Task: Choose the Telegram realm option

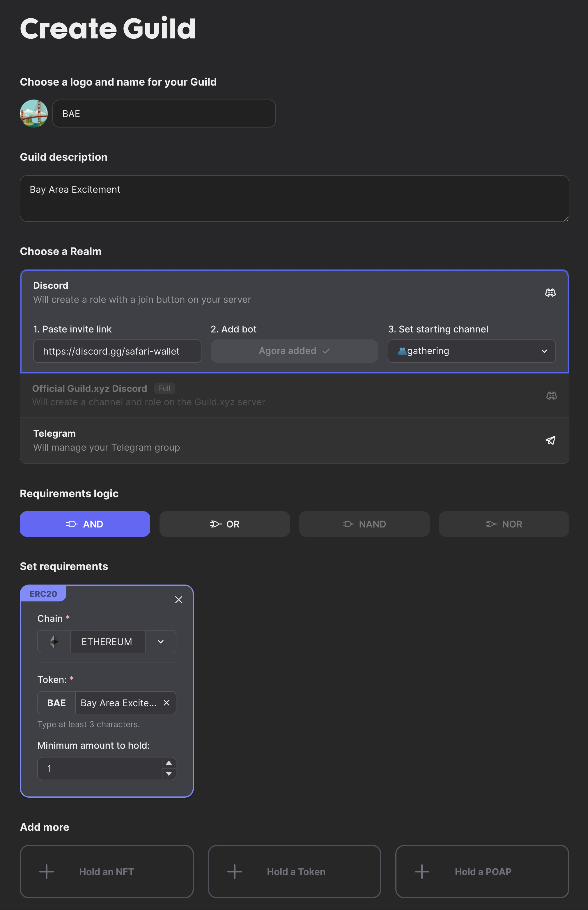Action: pos(294,440)
